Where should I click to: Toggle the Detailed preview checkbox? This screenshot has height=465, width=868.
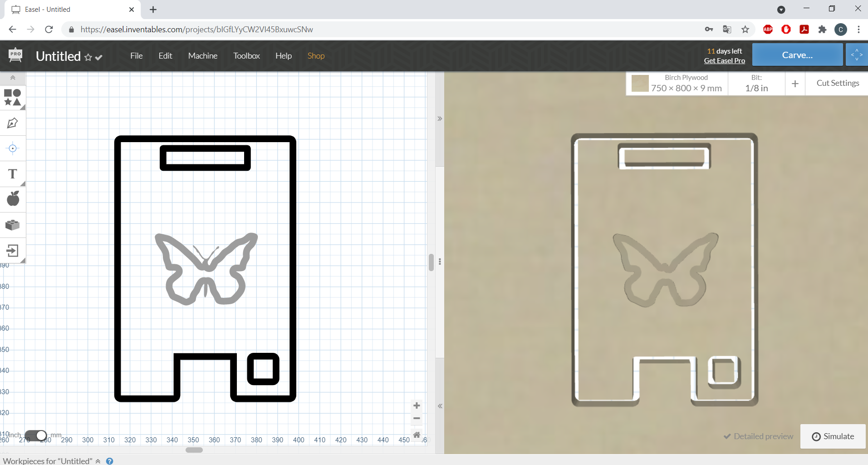(727, 436)
